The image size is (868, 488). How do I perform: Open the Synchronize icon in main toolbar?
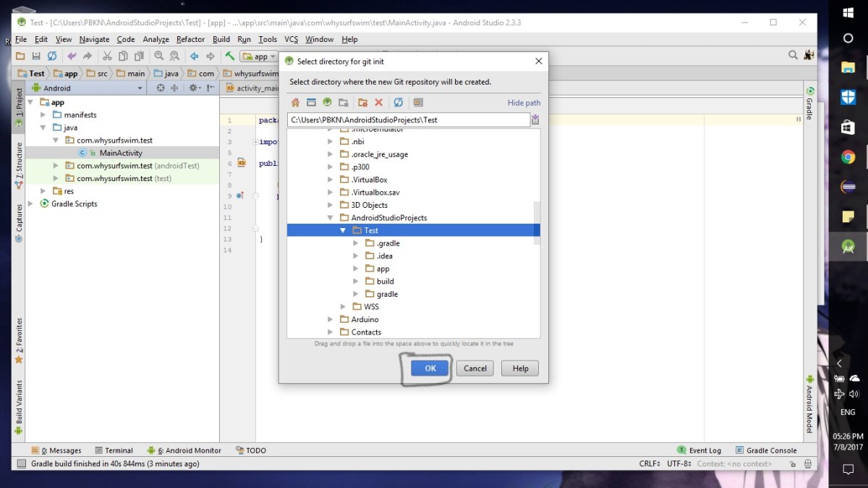tap(51, 56)
